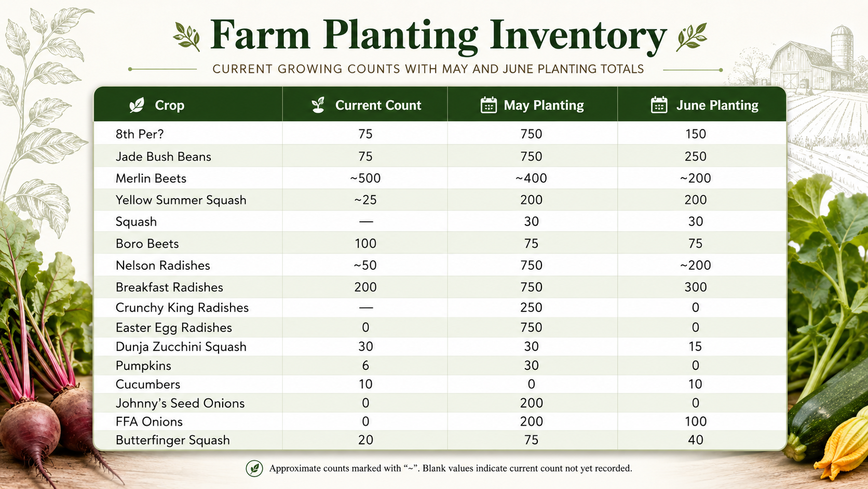868x489 pixels.
Task: Select the Butterfinger Squash crop name
Action: coord(173,440)
